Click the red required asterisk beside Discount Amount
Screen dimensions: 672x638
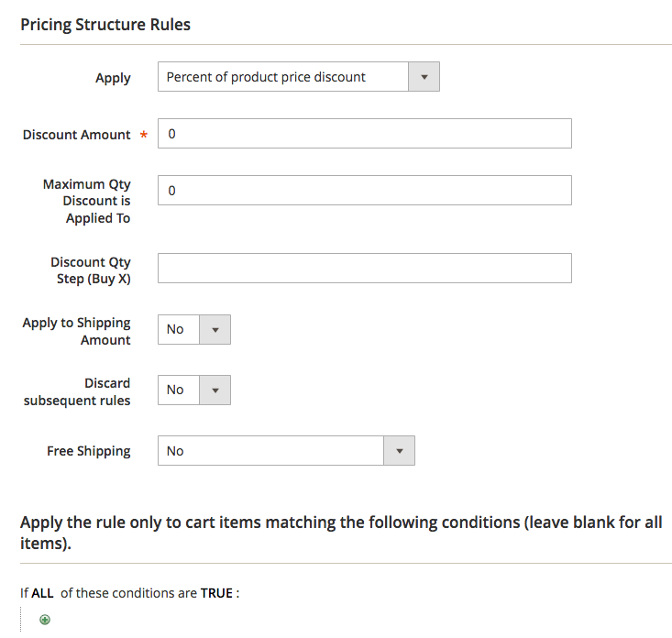tap(143, 136)
